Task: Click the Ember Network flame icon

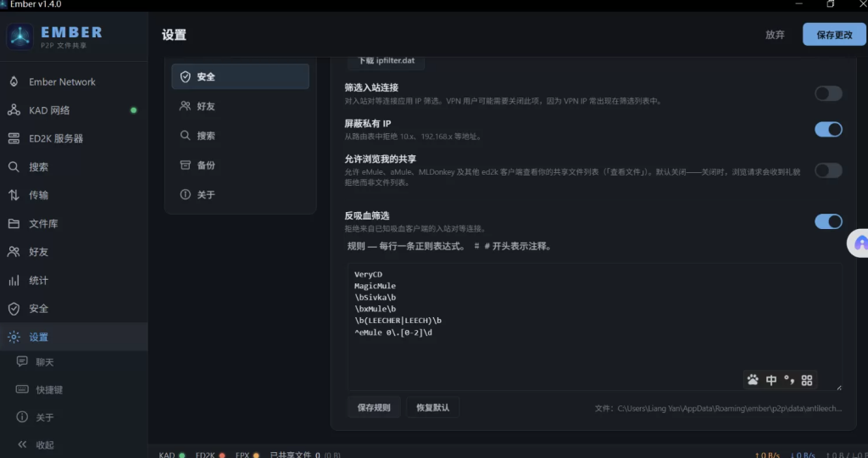Action: [x=14, y=82]
